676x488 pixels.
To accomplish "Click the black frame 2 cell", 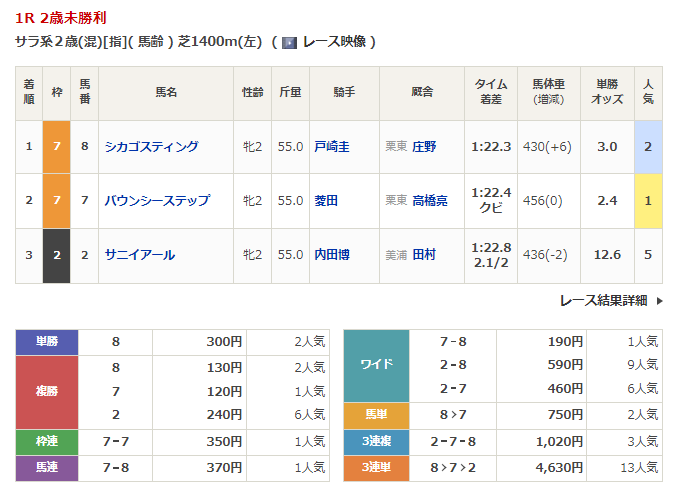I will (x=57, y=254).
